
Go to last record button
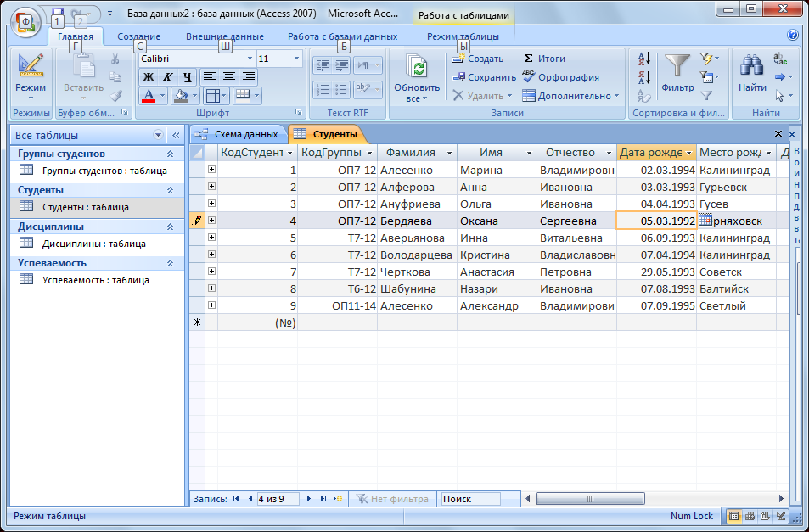[x=323, y=499]
